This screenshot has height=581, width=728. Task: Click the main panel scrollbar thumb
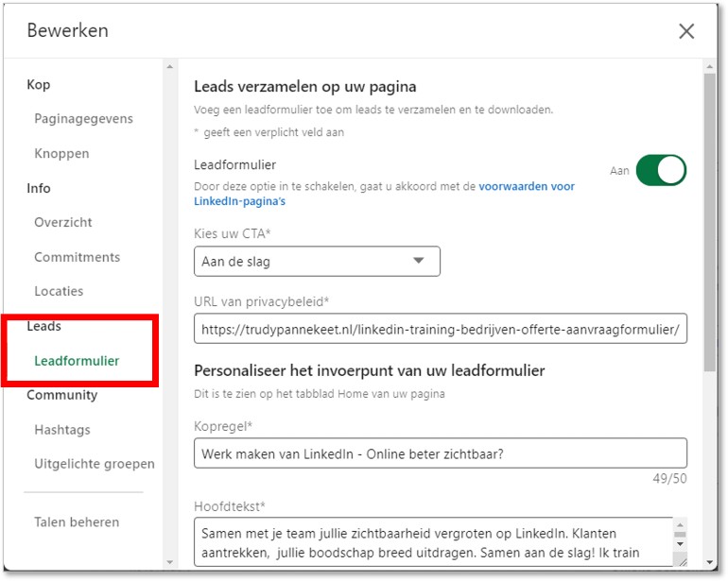click(709, 222)
